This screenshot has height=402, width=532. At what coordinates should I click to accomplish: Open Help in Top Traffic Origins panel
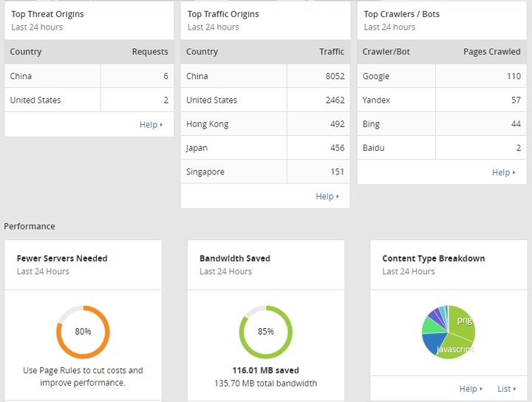point(327,197)
